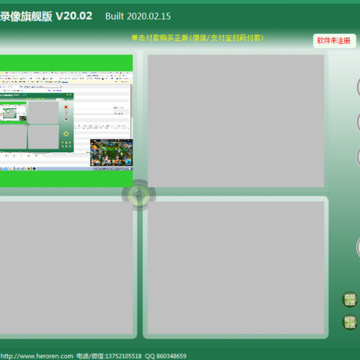Click the phone number 13752105518 text
Image resolution: width=360 pixels, height=360 pixels.
pyautogui.click(x=122, y=356)
